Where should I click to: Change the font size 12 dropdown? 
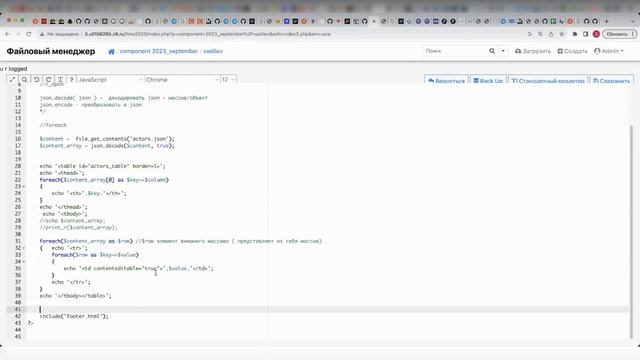point(228,80)
